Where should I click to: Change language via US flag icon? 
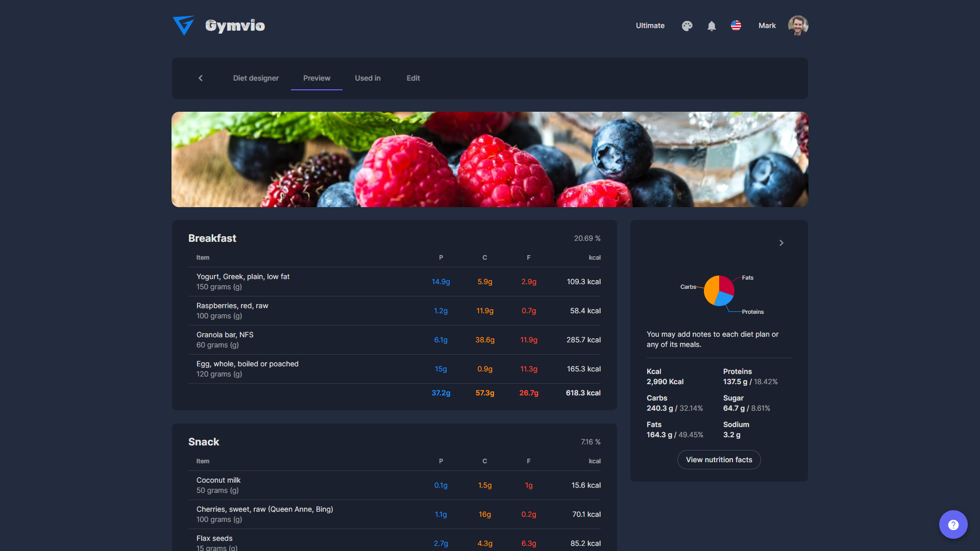click(736, 26)
